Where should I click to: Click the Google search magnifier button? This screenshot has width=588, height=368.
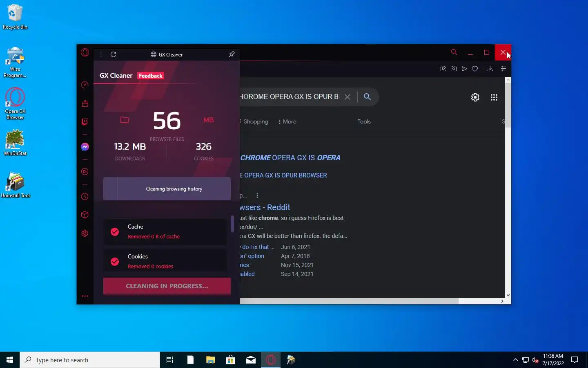click(x=367, y=97)
